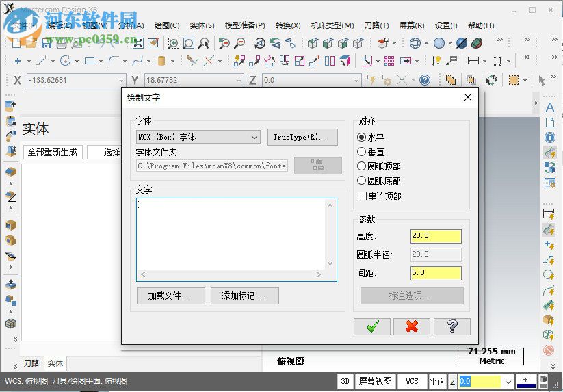Select the 水平 alignment radio button
Screen dimensions: 563x392
[x=362, y=137]
